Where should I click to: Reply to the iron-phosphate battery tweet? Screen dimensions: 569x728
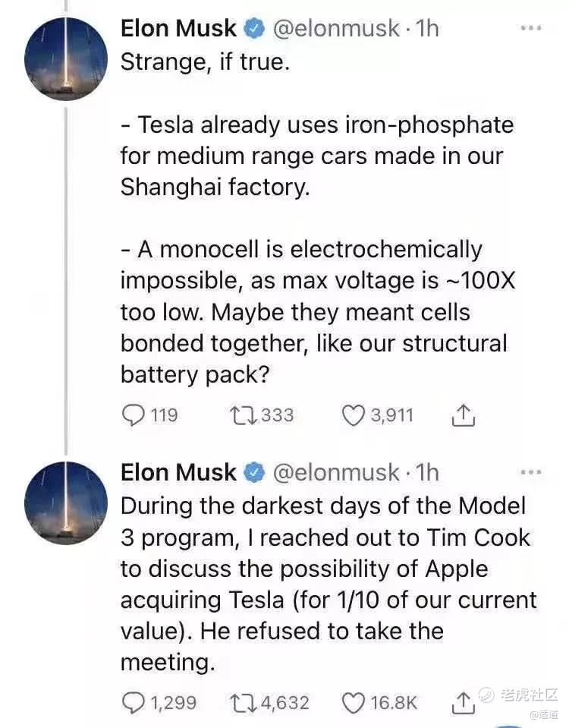(134, 414)
